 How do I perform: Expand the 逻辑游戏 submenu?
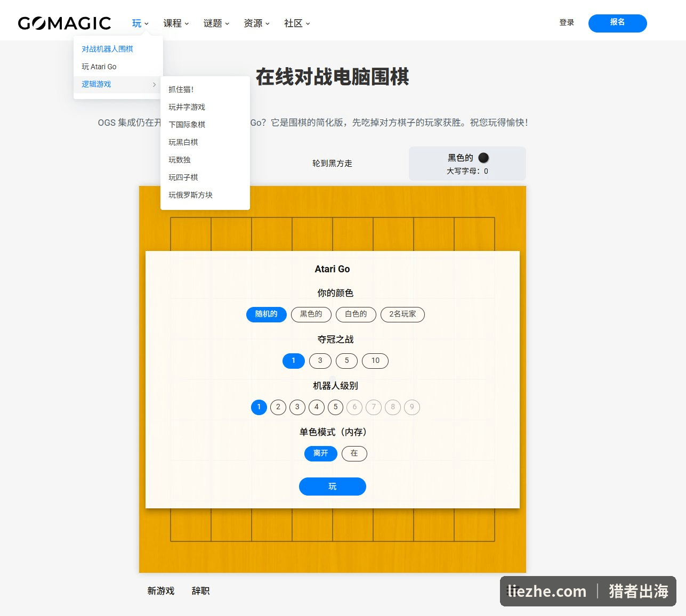pyautogui.click(x=118, y=84)
